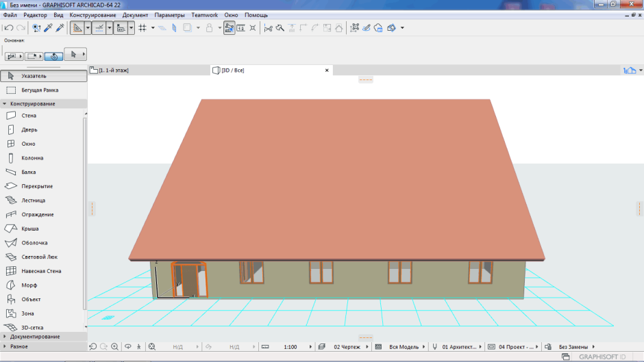Toggle grid snap icon
Screen dimensions: 644x362
(143, 28)
